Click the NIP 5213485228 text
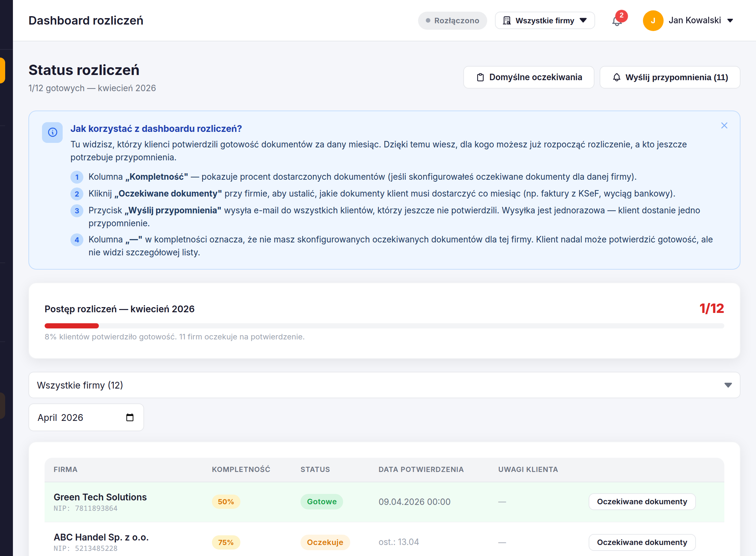Screen dimensions: 756x556 pyautogui.click(x=85, y=548)
